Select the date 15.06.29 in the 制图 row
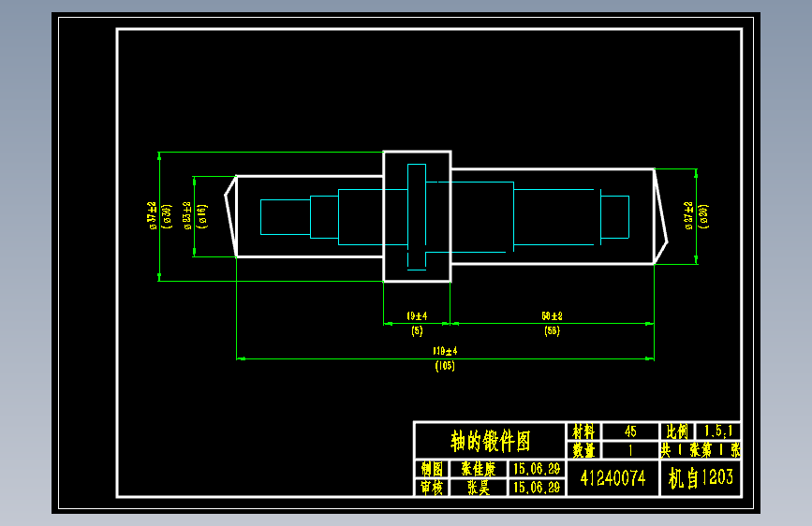812x526 pixels. 537,469
